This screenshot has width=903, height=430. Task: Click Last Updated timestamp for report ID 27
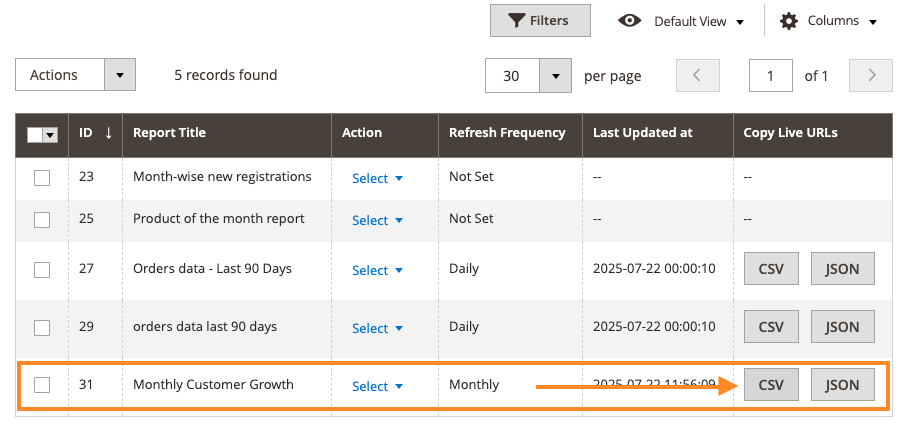point(654,269)
